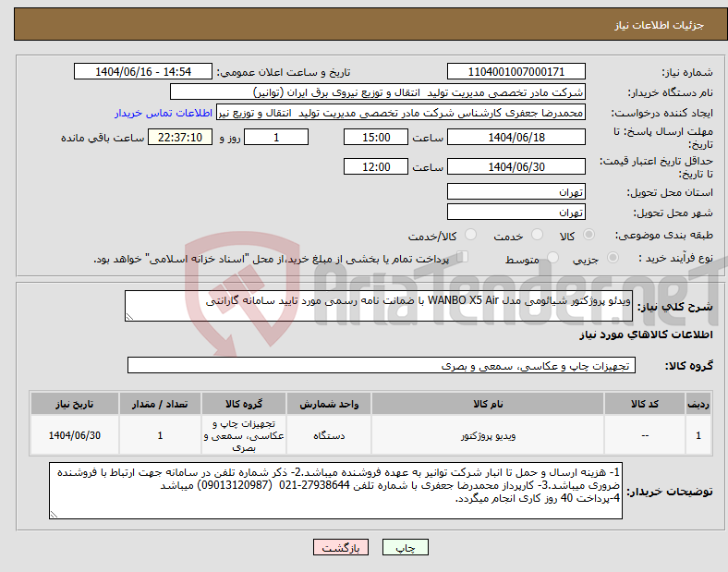Click the response deadline date 1404/06/18
The width and height of the screenshot is (728, 572).
coord(516,138)
